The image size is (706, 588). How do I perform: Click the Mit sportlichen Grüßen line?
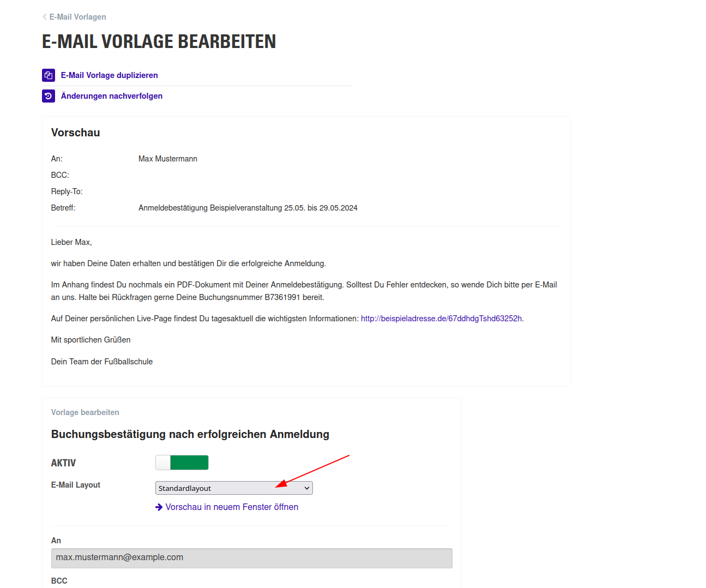(91, 340)
